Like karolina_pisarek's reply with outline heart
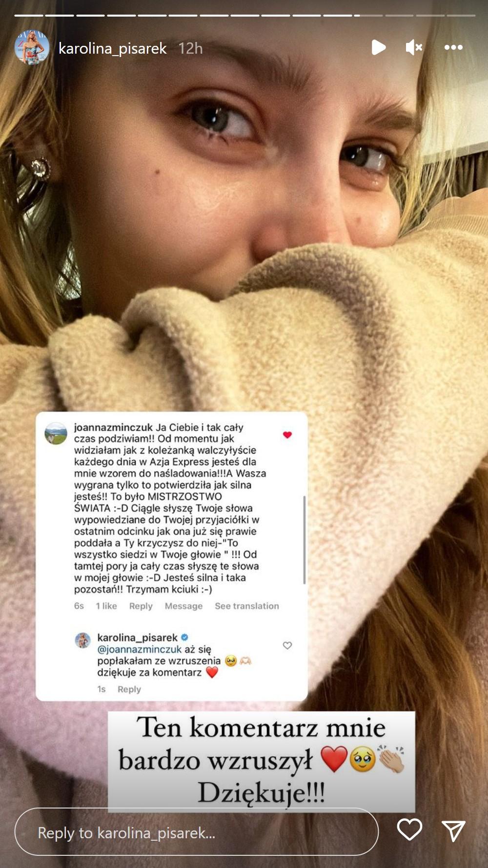The height and width of the screenshot is (868, 488). (x=287, y=646)
